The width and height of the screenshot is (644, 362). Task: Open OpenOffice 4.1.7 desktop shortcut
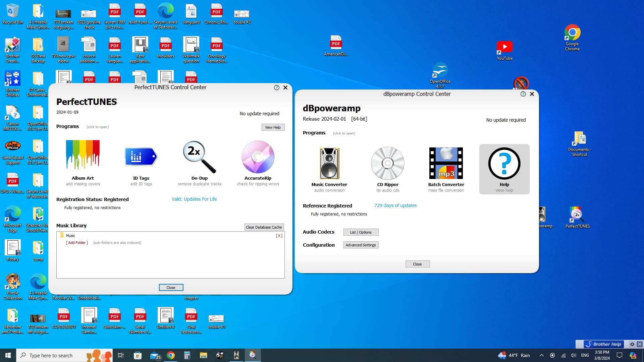[x=440, y=75]
